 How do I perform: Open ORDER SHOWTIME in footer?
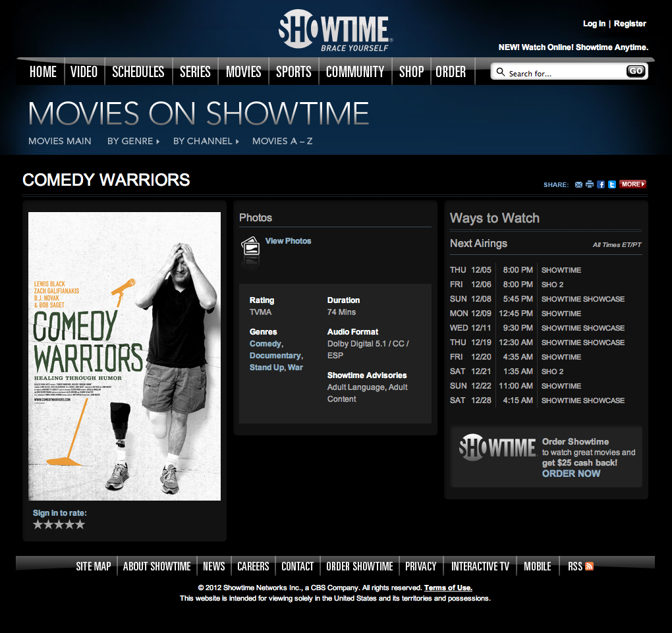pos(360,566)
